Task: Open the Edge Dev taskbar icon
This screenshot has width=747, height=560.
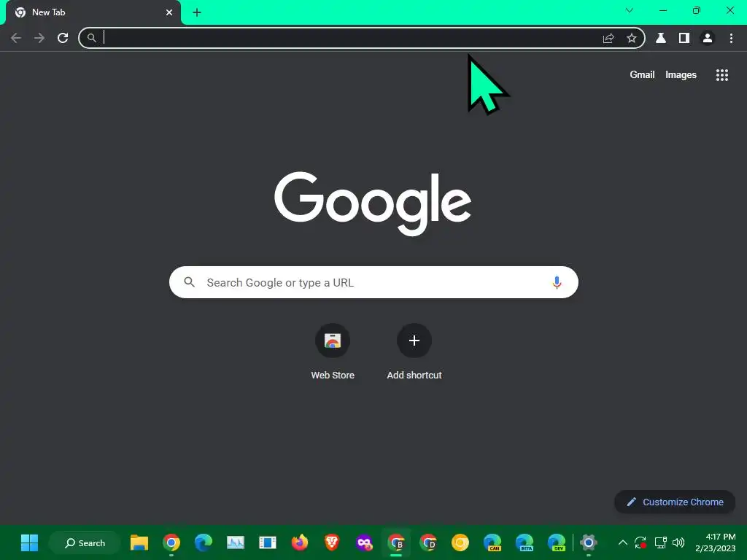Action: tap(557, 542)
